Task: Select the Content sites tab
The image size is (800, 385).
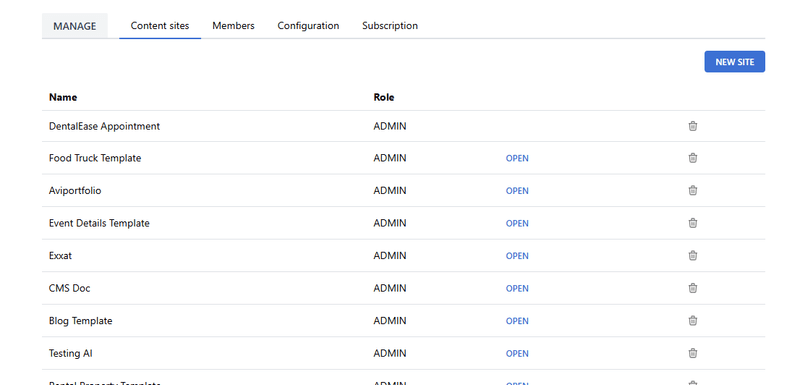Action: pos(160,25)
